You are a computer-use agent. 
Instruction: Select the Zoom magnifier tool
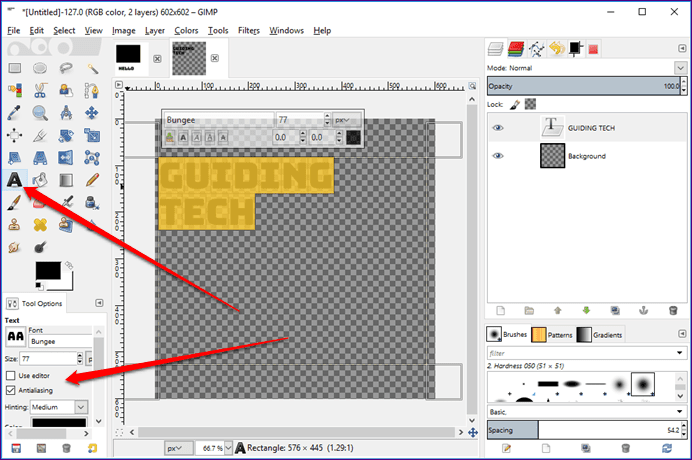click(40, 113)
